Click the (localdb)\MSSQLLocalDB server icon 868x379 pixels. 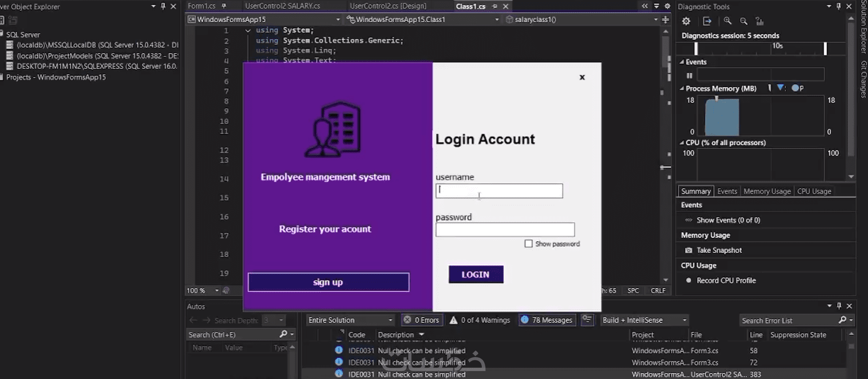[x=10, y=45]
